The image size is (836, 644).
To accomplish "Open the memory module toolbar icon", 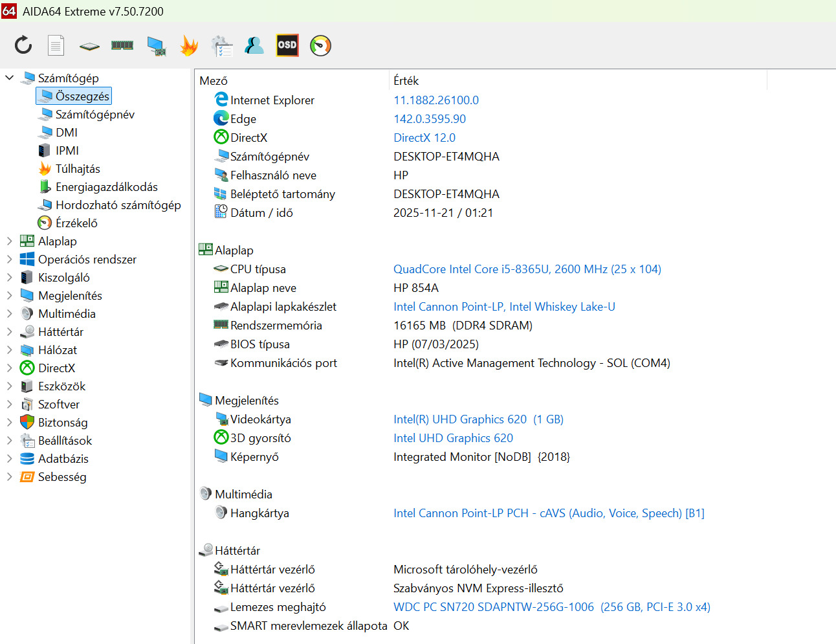I will tap(122, 45).
